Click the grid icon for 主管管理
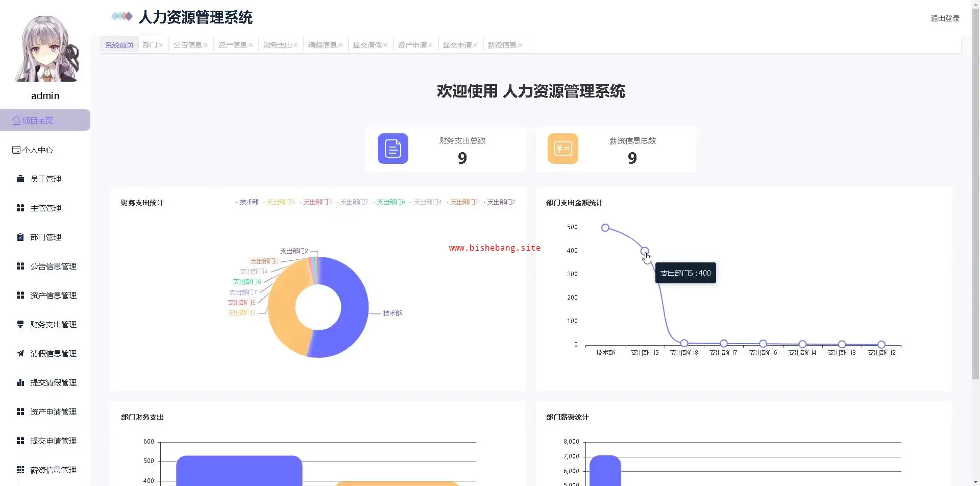Screen dimensions: 980x486 pyautogui.click(x=20, y=208)
